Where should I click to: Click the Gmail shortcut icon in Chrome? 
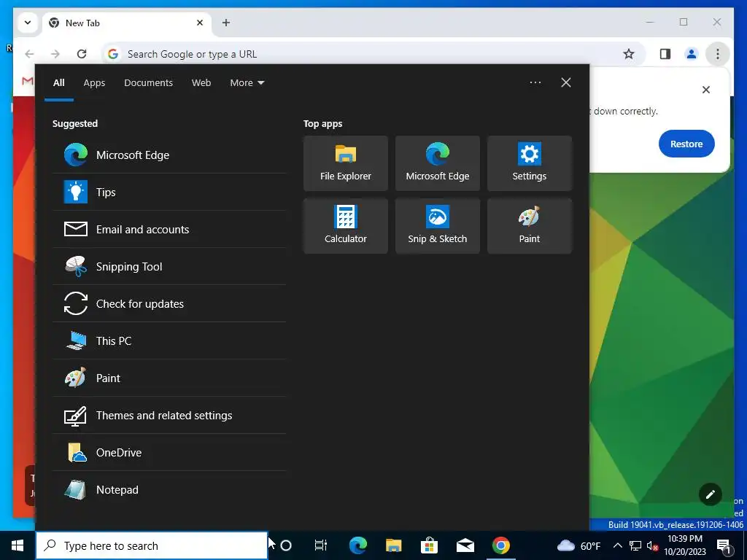28,80
